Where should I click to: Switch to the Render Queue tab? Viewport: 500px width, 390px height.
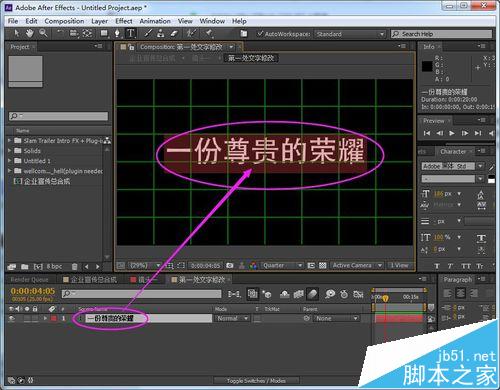pyautogui.click(x=29, y=280)
